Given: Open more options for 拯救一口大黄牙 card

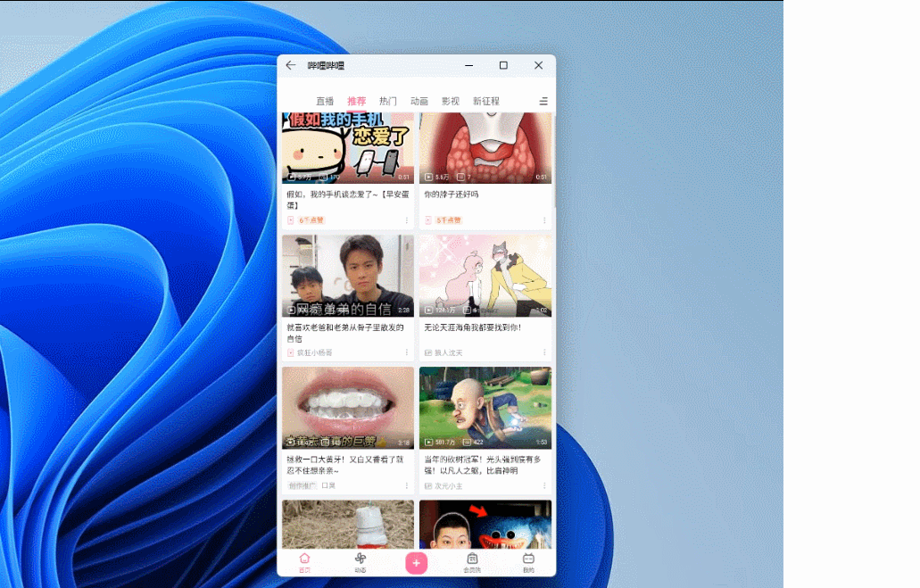Looking at the screenshot, I should (x=407, y=486).
